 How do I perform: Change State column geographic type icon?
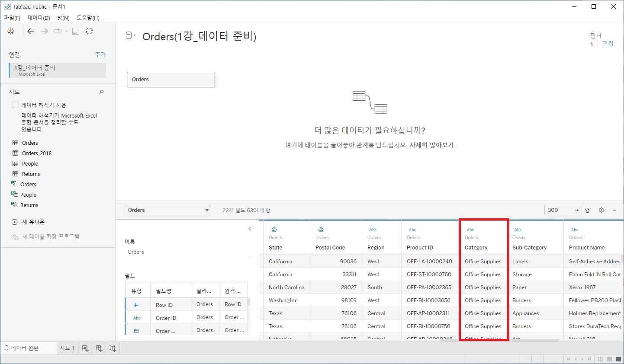point(274,230)
